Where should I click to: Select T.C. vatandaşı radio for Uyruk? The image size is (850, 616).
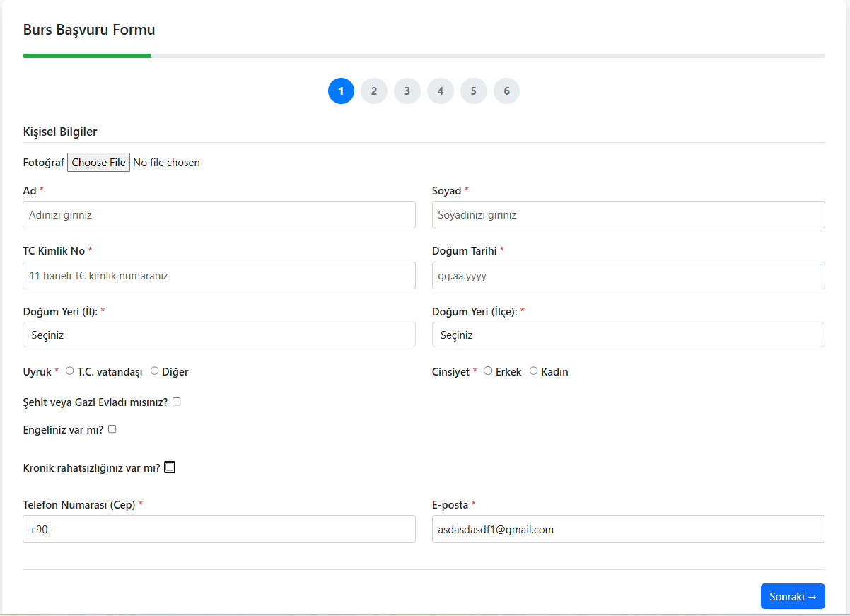tap(69, 370)
